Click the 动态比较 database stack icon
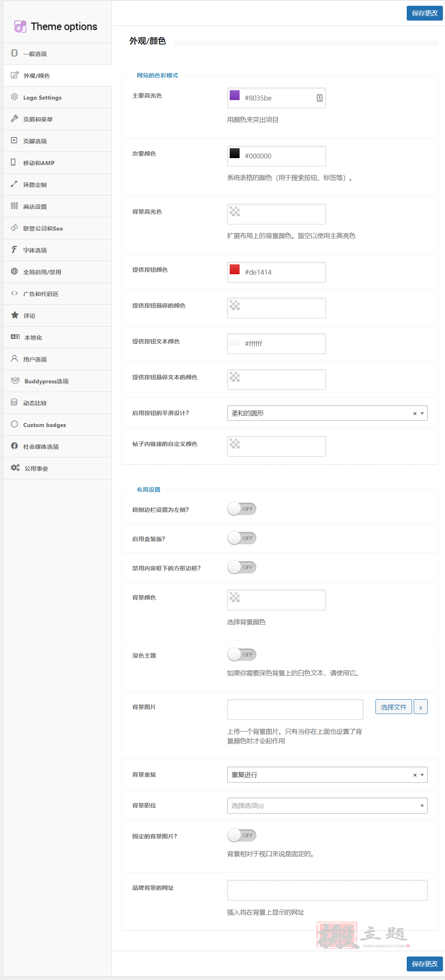This screenshot has width=445, height=980. pyautogui.click(x=14, y=402)
